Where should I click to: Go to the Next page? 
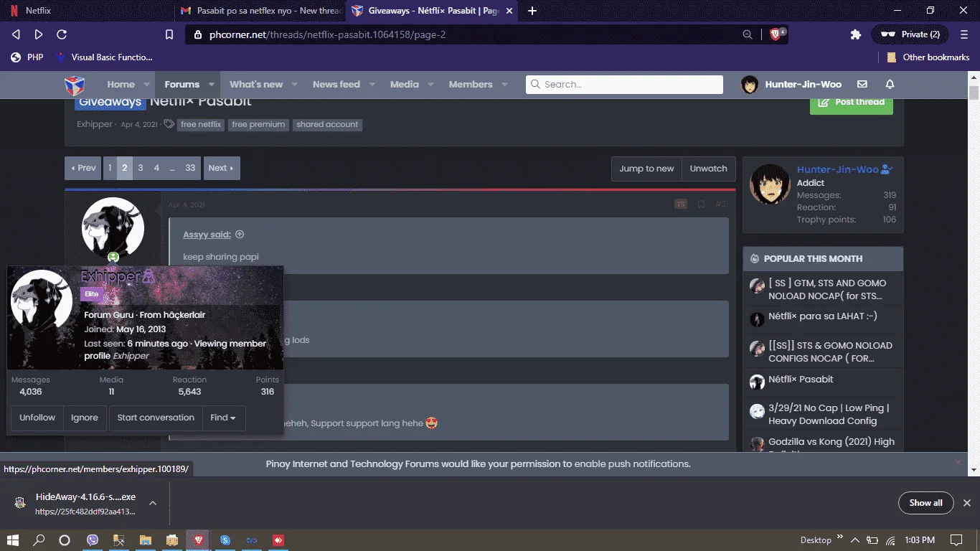coord(222,168)
